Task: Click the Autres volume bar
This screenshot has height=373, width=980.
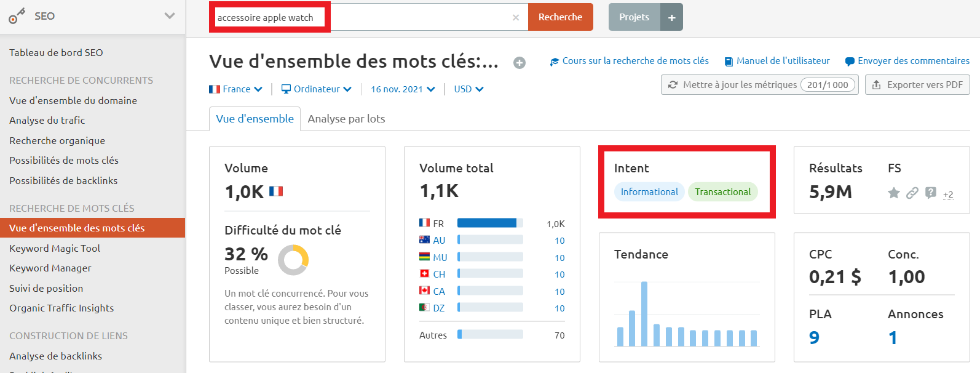Action: 490,334
